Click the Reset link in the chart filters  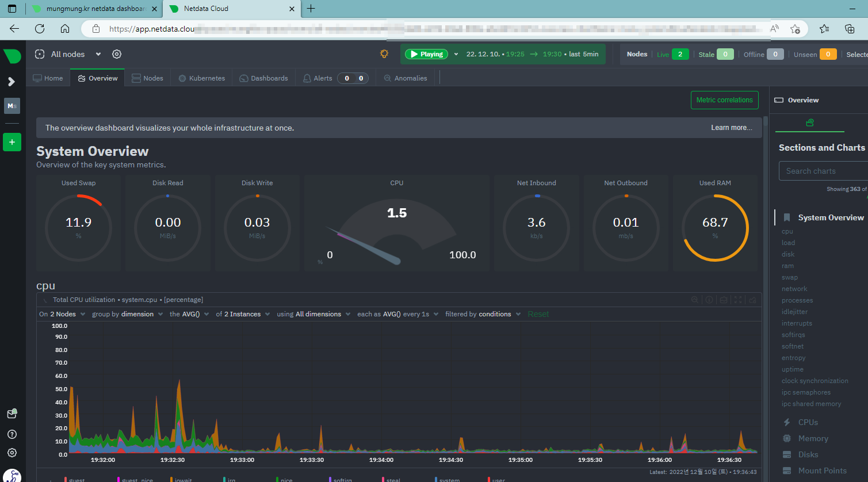click(x=538, y=314)
